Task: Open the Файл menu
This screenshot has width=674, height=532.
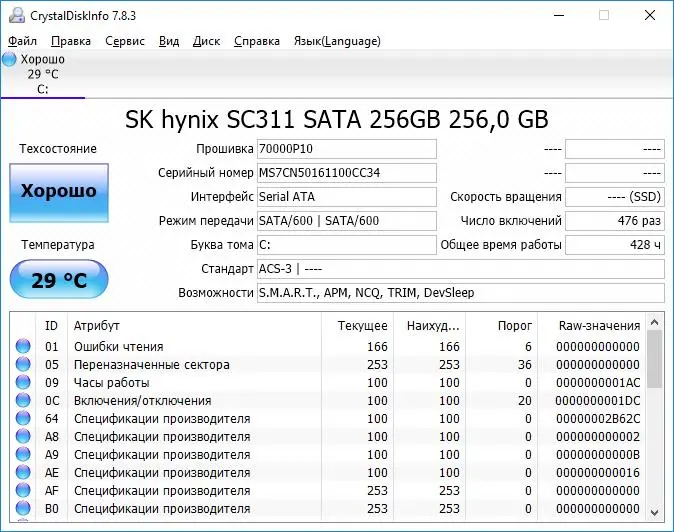Action: pos(22,41)
